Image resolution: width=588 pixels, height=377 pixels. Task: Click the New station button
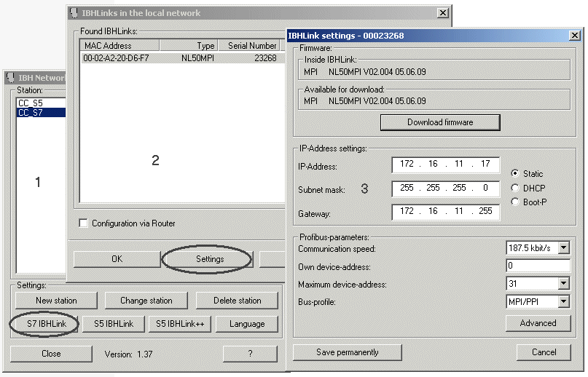[x=56, y=301]
